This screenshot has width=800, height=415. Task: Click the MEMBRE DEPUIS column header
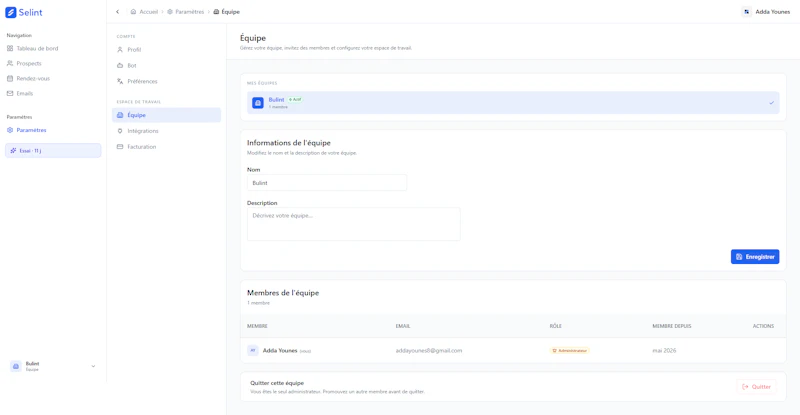click(671, 326)
